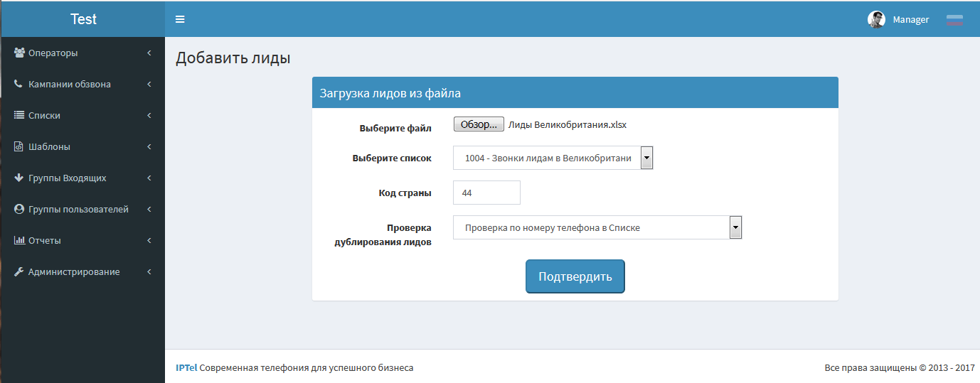The image size is (980, 383).
Task: Open the Группы Входящих menu item
Action: [x=82, y=178]
